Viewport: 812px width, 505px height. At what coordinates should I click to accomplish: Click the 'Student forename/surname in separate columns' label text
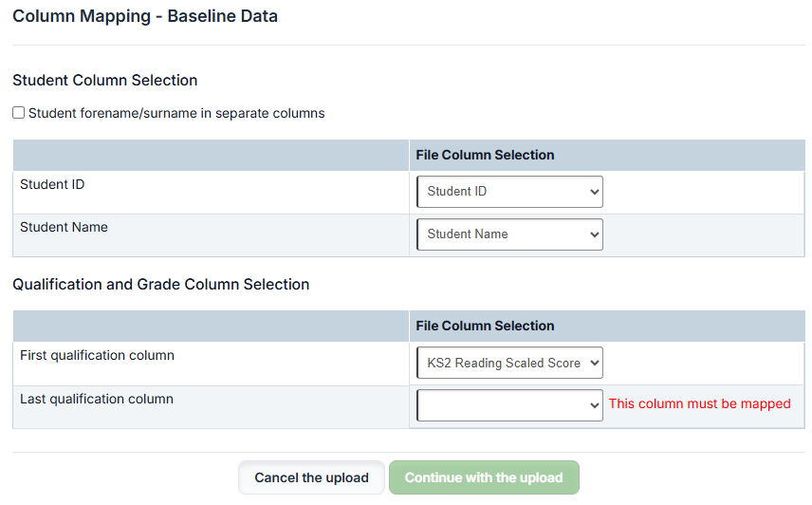click(176, 113)
